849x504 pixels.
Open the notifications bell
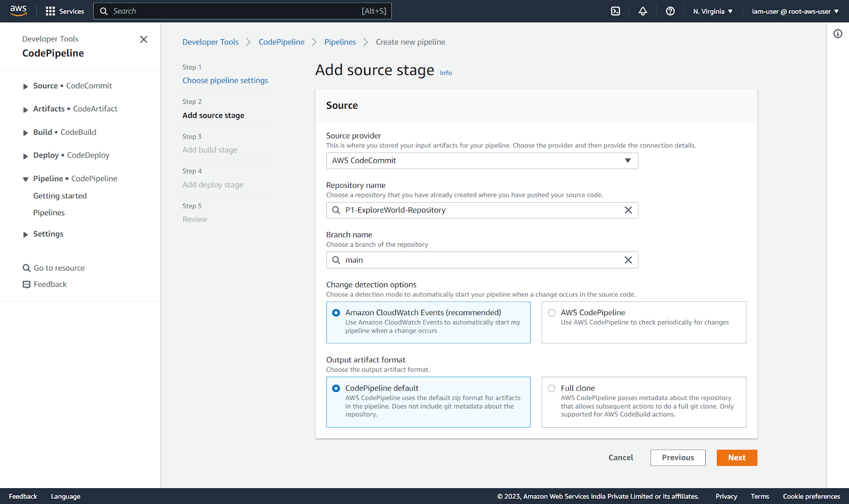(643, 11)
